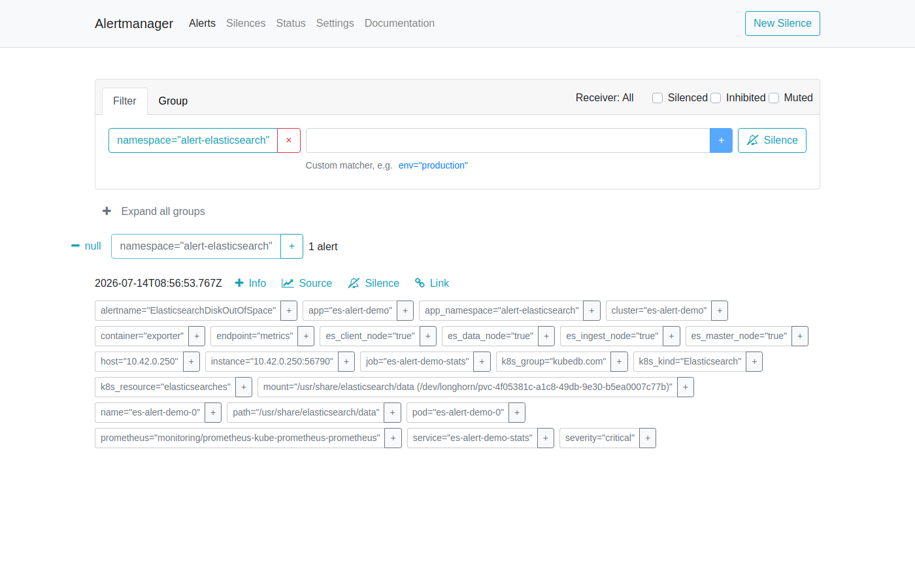Add es_client_node="true" label via plus
The width and height of the screenshot is (915, 588).
428,336
